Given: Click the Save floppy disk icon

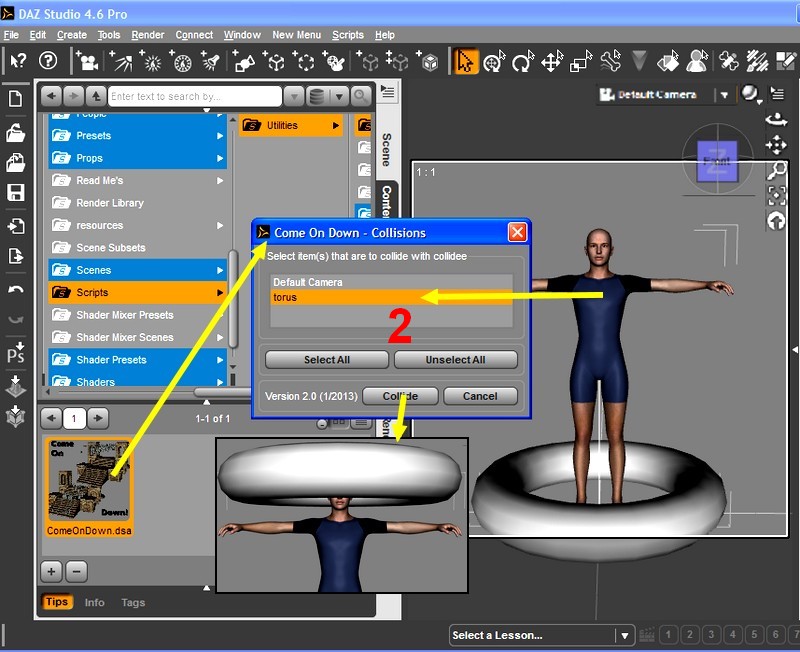Looking at the screenshot, I should point(15,192).
